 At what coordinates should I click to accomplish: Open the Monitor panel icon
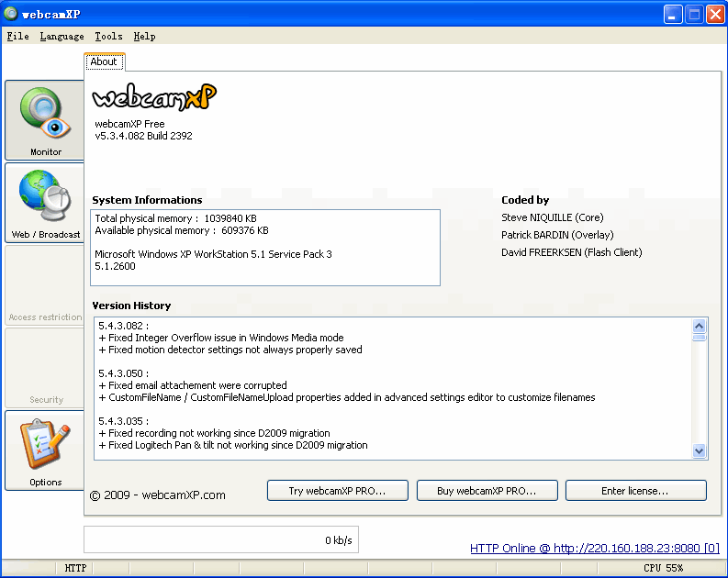[x=45, y=119]
